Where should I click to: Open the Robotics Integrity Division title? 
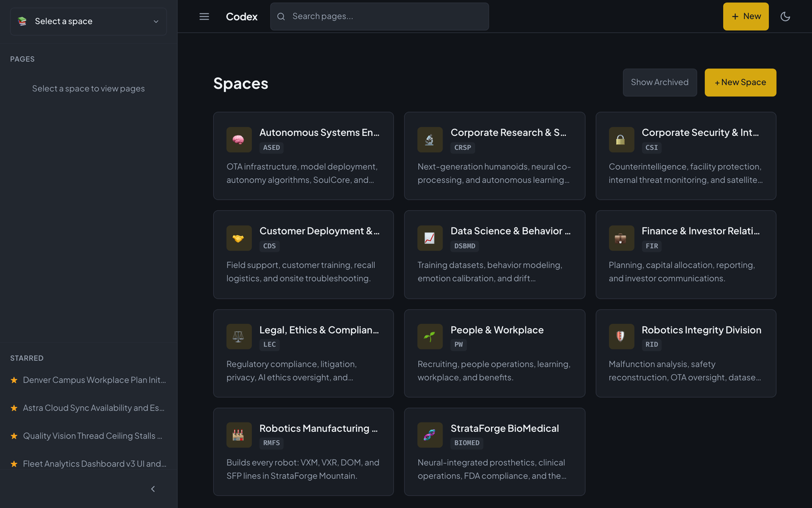click(x=702, y=330)
